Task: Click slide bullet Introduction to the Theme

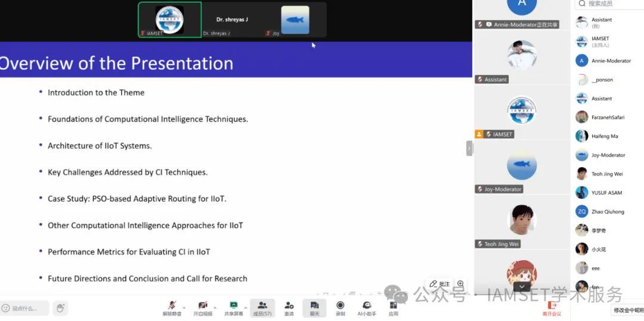Action: click(96, 93)
